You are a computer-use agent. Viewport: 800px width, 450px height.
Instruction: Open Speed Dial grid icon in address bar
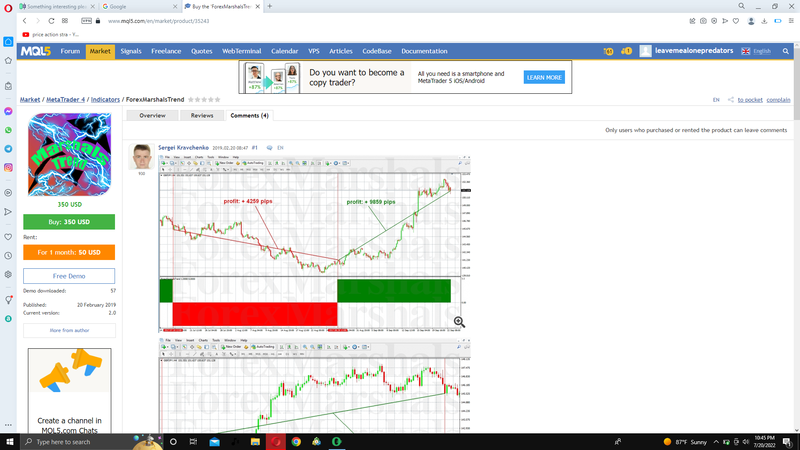(65, 21)
